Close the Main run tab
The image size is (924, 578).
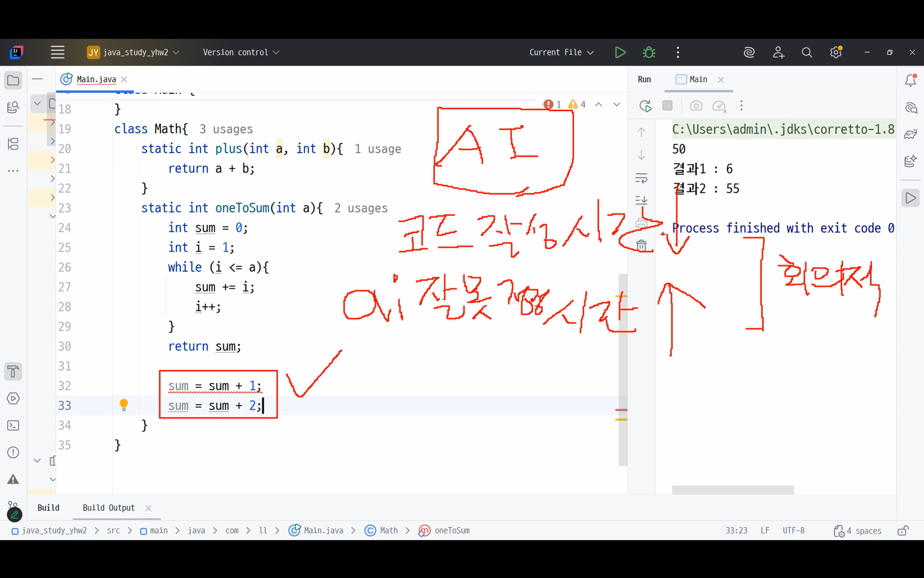(x=721, y=80)
